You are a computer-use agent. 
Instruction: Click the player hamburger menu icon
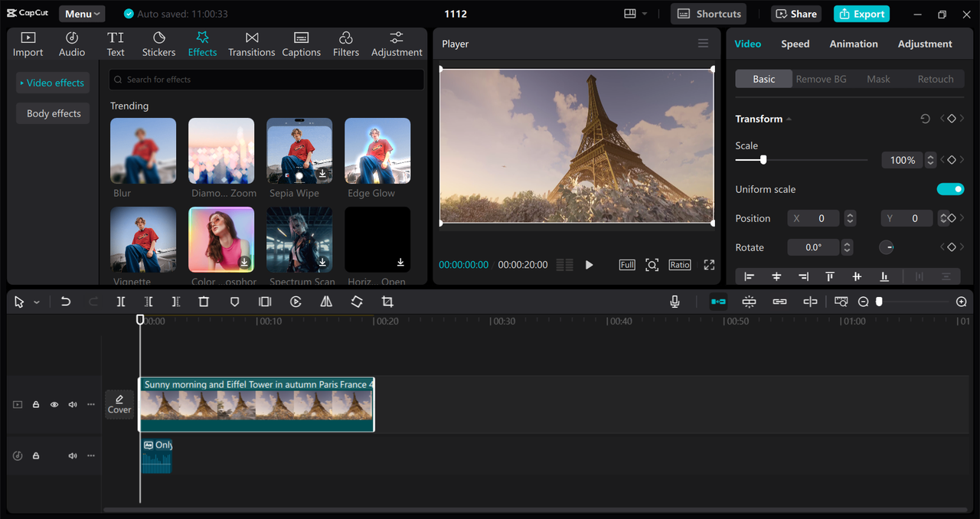pos(703,44)
